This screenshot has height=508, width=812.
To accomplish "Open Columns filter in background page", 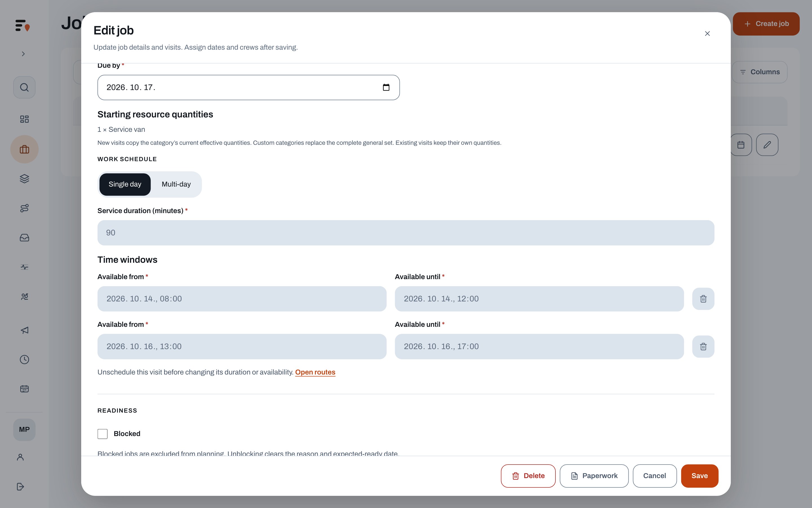I will coord(760,72).
